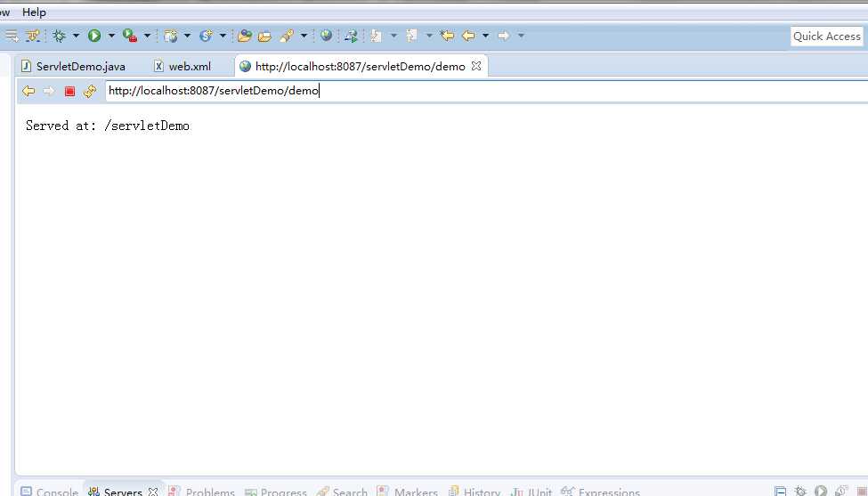Click the Quick Access field
Screen dimensions: 868x496
coord(826,36)
